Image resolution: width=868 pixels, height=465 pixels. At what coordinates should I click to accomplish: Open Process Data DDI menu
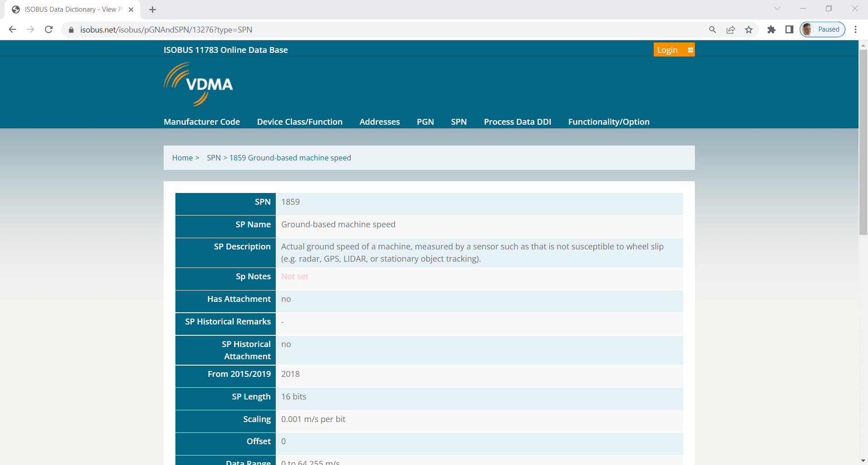pos(518,122)
